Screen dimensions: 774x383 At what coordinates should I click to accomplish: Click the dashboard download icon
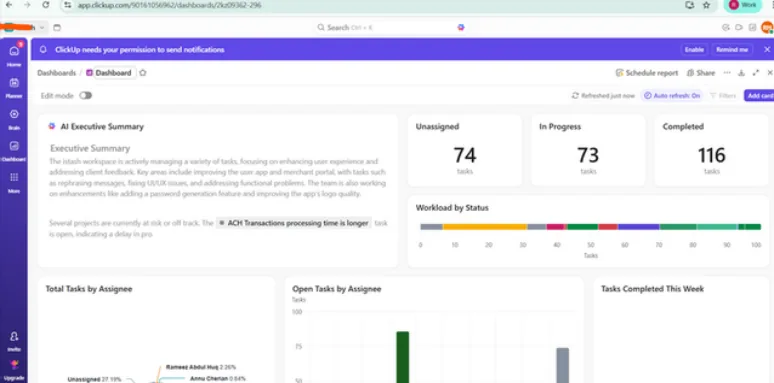(x=741, y=73)
